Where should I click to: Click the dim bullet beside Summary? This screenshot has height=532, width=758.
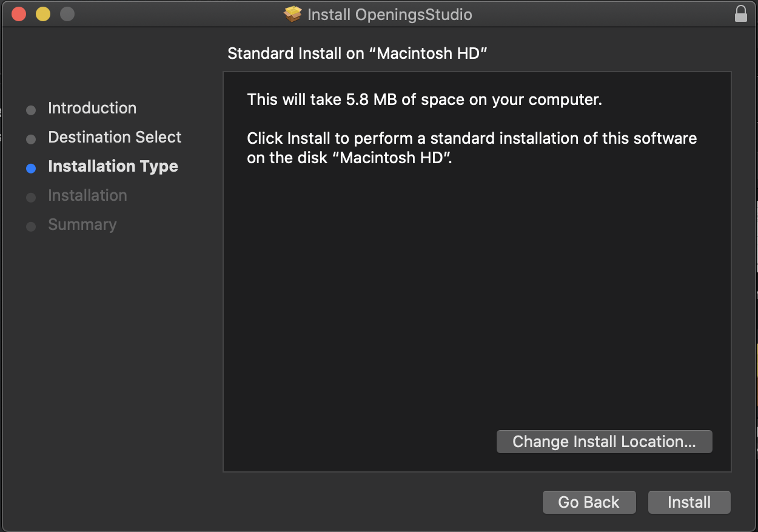[31, 227]
